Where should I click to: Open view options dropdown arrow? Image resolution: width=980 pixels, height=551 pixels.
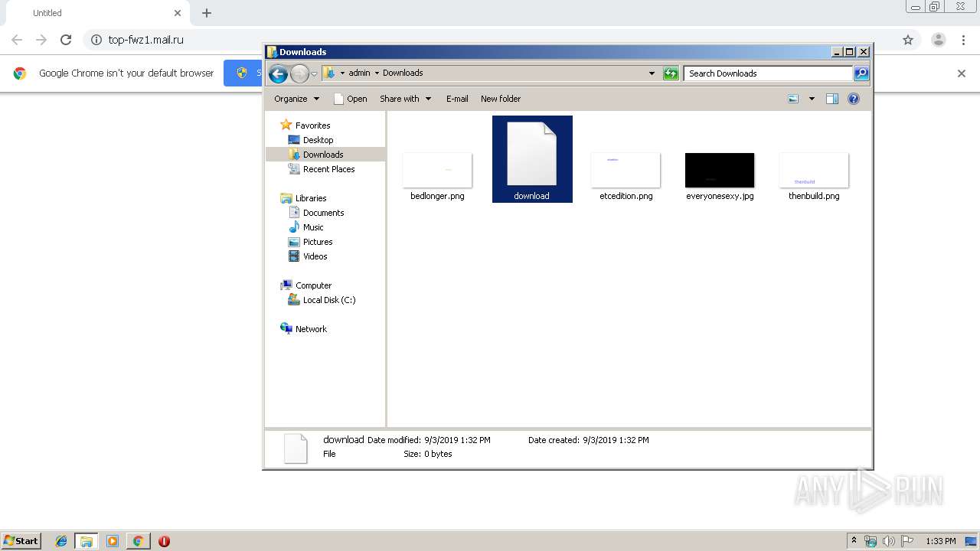(x=812, y=99)
